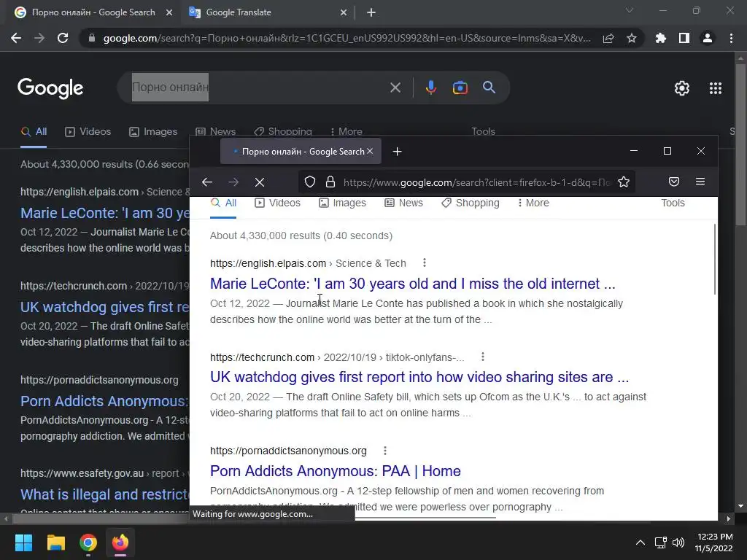Open Chrome extensions puzzle icon
Viewport: 747px width, 560px height.
click(x=660, y=38)
